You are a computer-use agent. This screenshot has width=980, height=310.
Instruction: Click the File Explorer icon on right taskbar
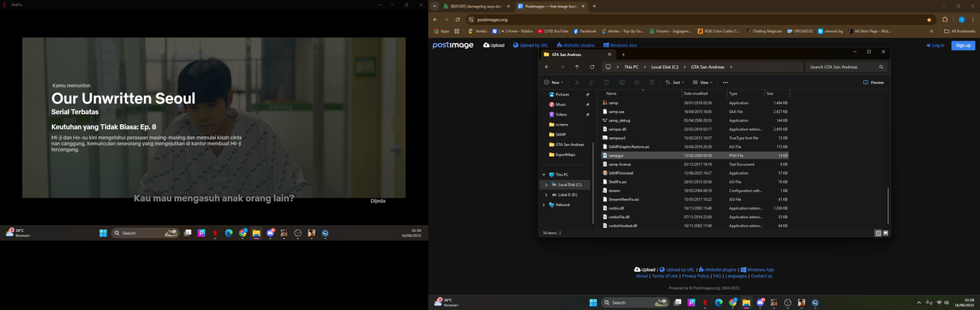pyautogui.click(x=746, y=302)
